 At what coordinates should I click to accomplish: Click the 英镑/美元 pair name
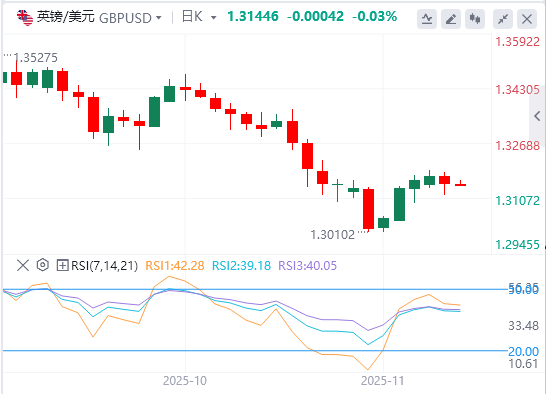[x=65, y=17]
